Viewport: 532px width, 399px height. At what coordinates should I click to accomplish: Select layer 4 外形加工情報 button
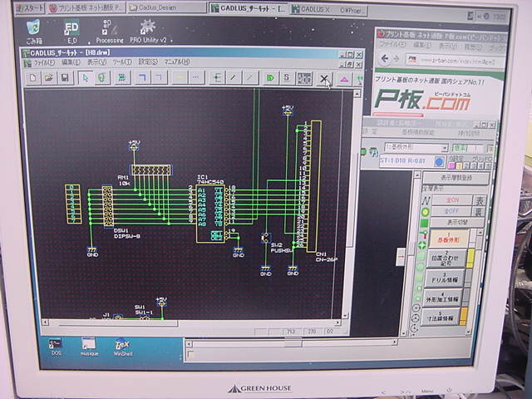click(442, 298)
